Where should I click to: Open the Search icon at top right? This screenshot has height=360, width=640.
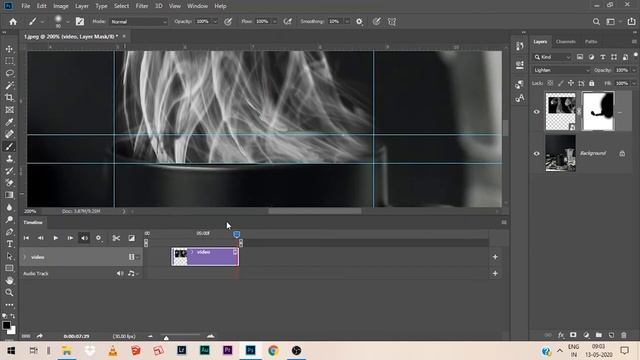596,22
